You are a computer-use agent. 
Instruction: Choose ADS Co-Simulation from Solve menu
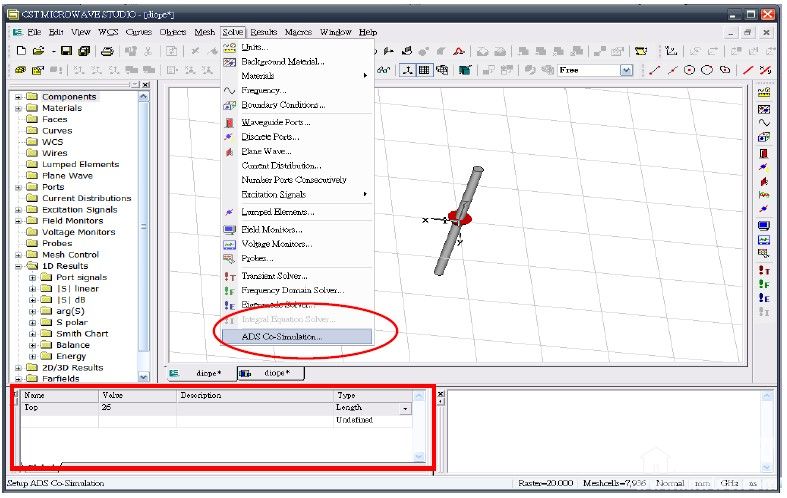click(297, 336)
